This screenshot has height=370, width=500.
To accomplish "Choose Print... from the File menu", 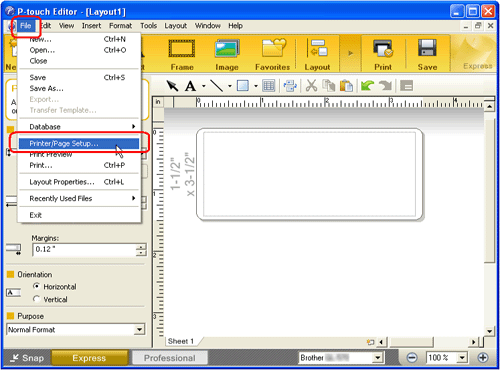I will [79, 165].
